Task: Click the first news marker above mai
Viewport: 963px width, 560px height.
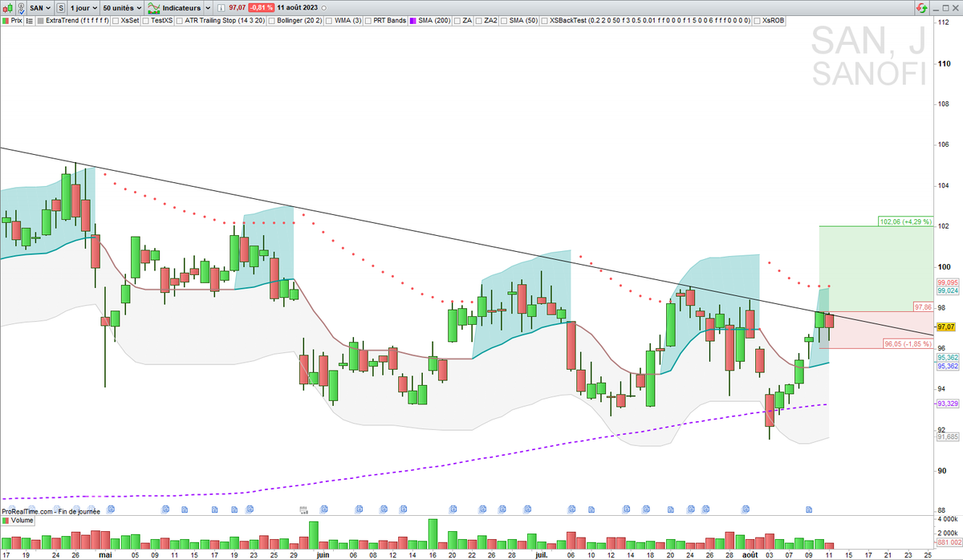Action: [111, 509]
